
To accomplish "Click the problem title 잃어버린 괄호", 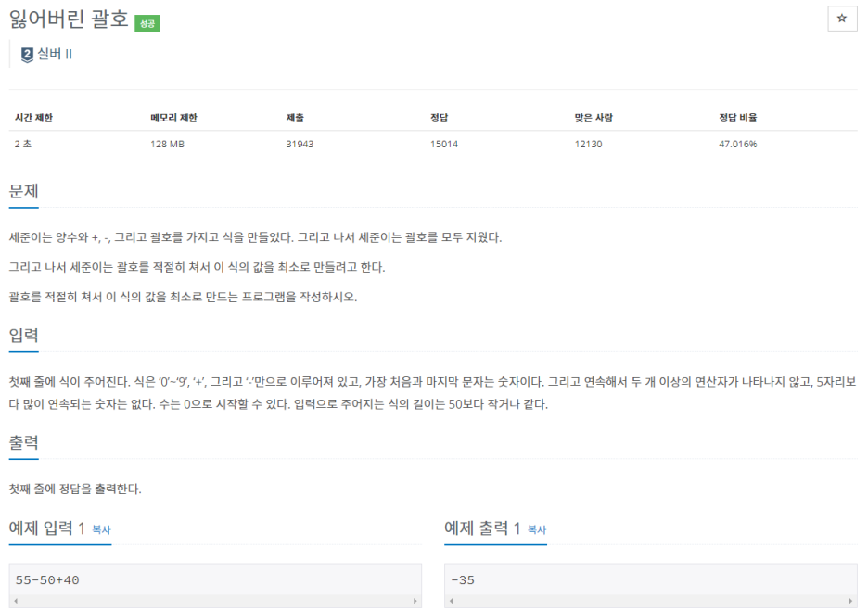I will click(69, 19).
